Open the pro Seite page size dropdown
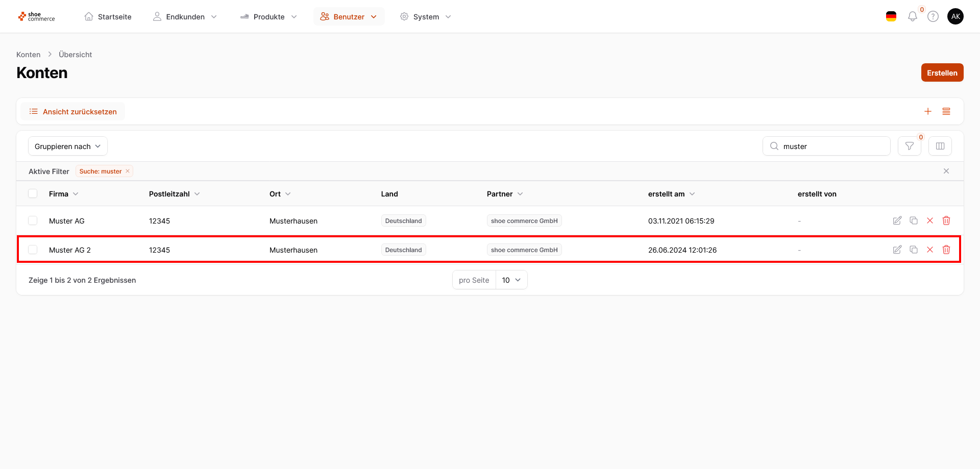 511,280
